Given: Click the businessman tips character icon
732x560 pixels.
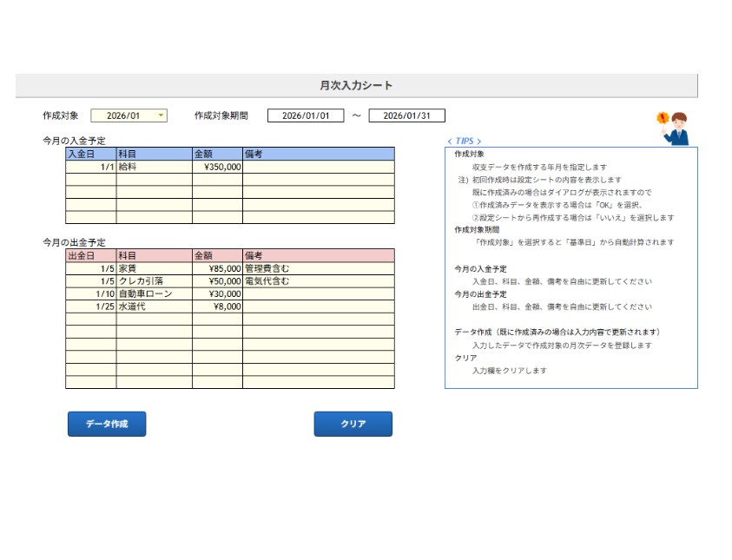Looking at the screenshot, I should pos(673,128).
